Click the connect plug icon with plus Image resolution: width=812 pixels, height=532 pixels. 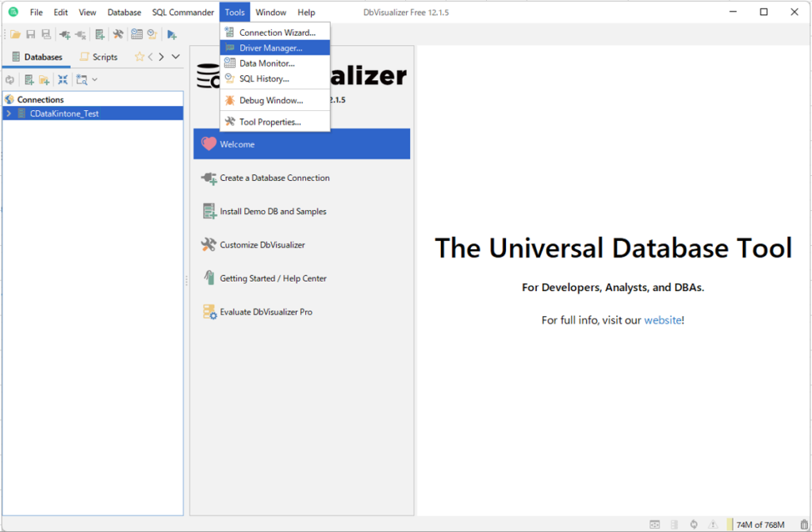pyautogui.click(x=65, y=35)
